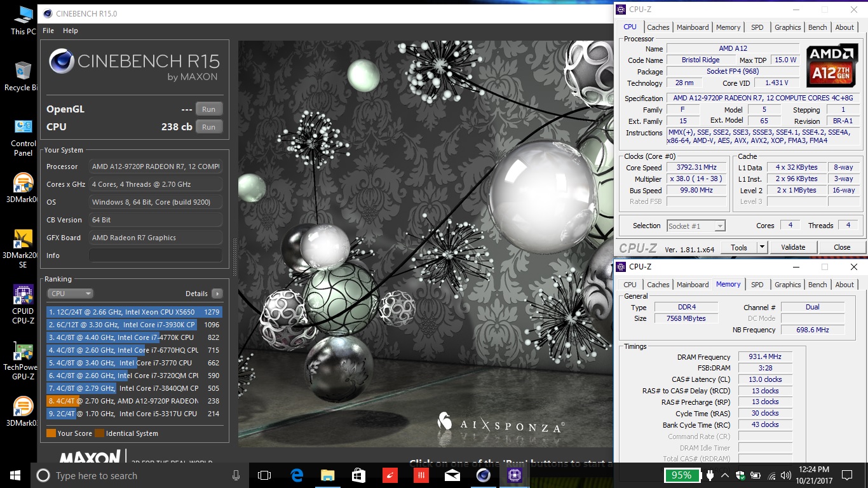This screenshot has width=868, height=488.
Task: Click the Windows taskbar search box
Action: tap(140, 475)
